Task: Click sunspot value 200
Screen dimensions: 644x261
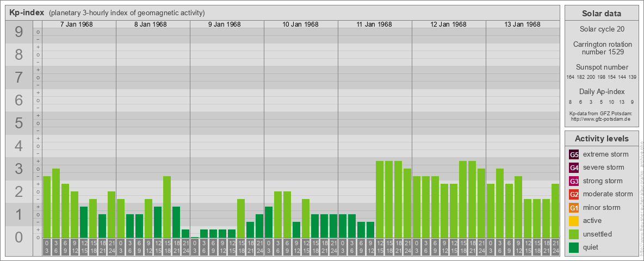Action: click(x=591, y=77)
